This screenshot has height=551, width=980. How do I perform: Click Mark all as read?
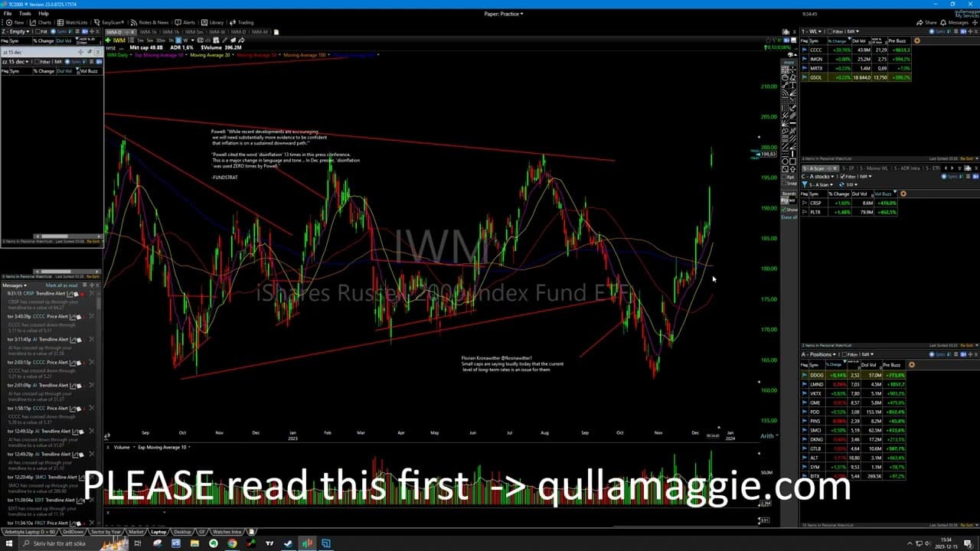click(x=61, y=285)
